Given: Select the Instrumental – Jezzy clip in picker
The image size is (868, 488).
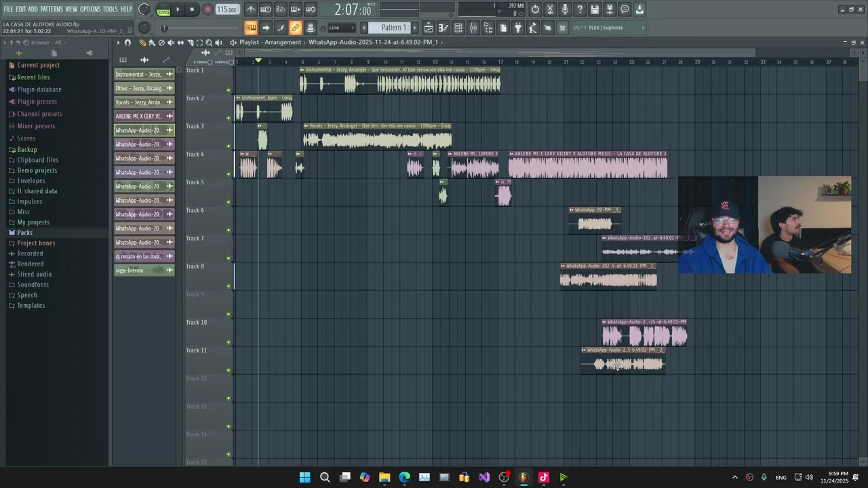Looking at the screenshot, I should (x=144, y=75).
